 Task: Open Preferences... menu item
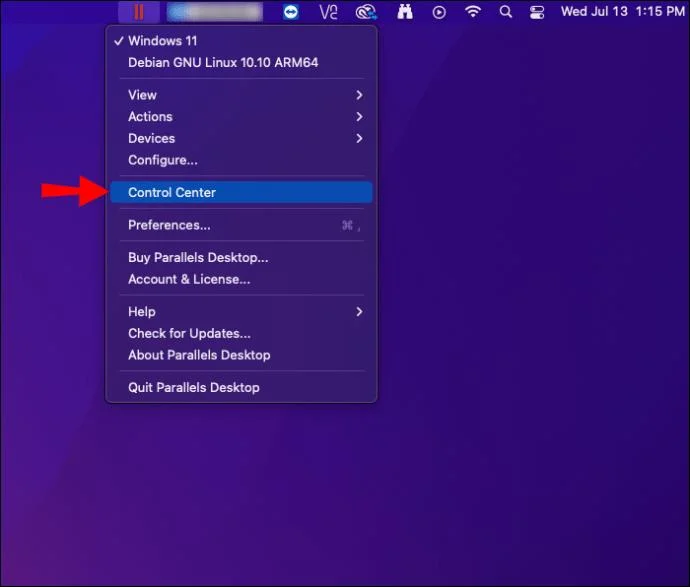click(x=241, y=225)
